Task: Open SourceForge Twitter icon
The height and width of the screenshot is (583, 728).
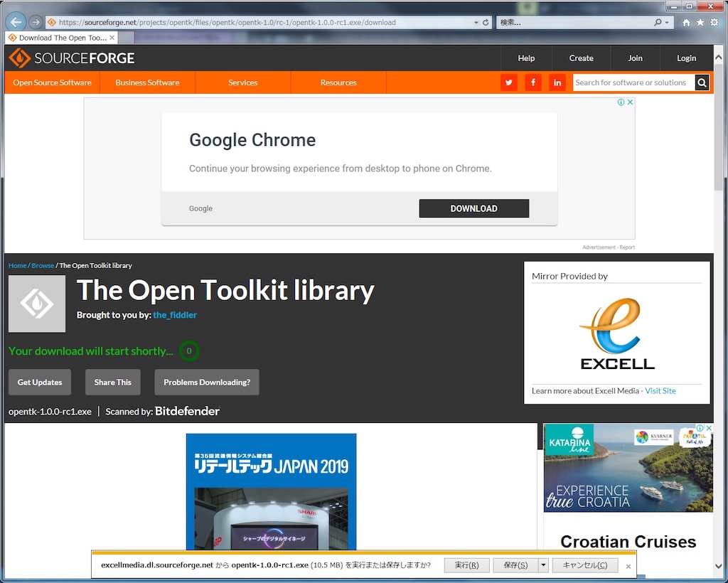Action: 509,82
